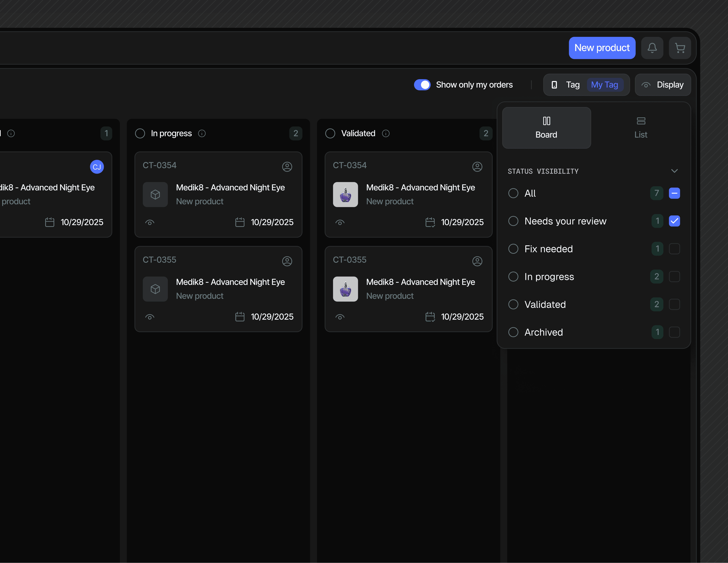
Task: Uncheck Needs your review visibility checkbox
Action: [x=674, y=221]
